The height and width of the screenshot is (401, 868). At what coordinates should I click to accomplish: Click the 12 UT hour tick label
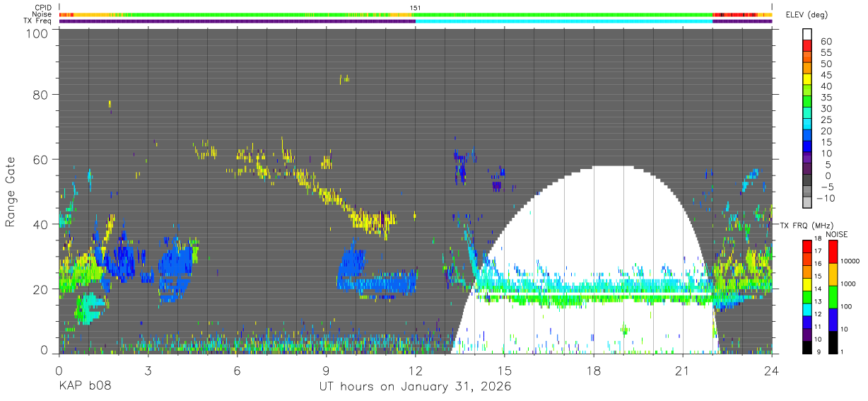[416, 370]
